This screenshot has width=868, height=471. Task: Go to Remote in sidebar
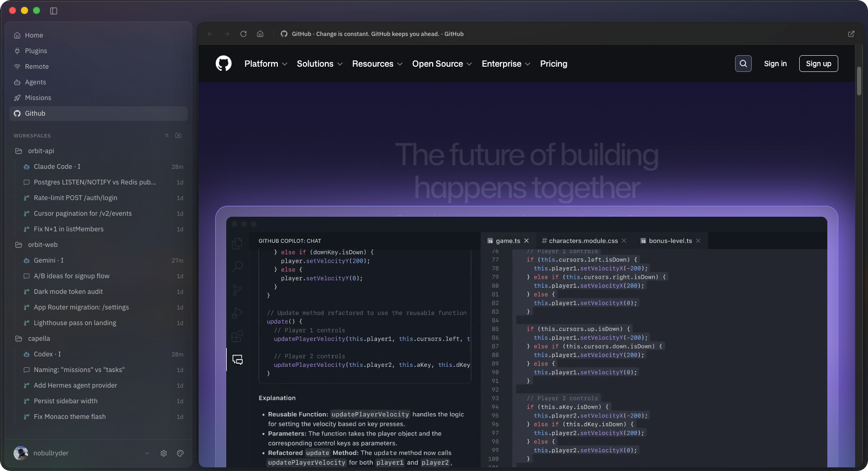[x=99, y=67]
